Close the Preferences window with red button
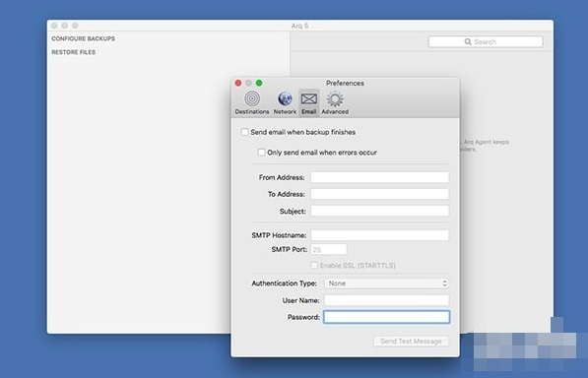This screenshot has width=588, height=378. 238,83
